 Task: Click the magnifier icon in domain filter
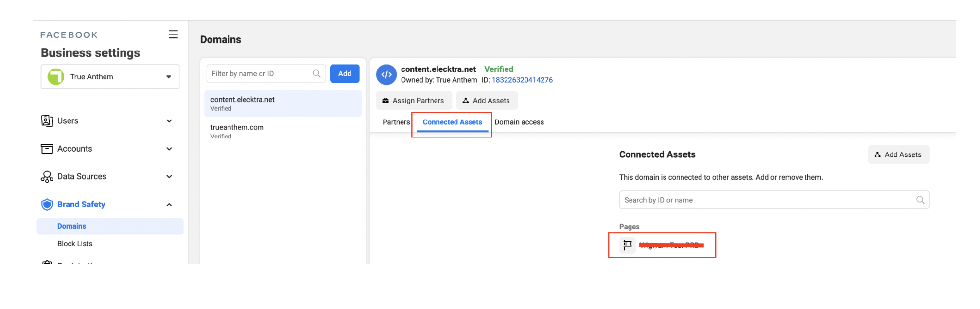click(316, 73)
